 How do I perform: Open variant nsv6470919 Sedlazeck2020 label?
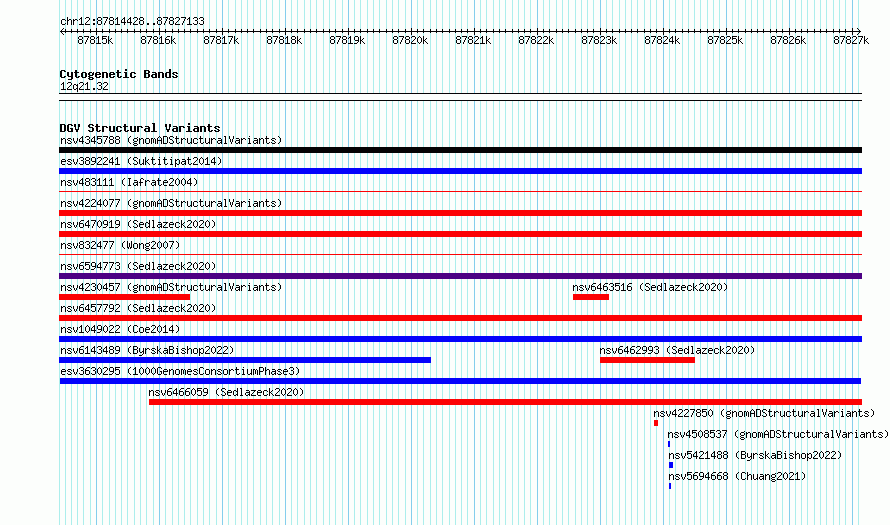(x=138, y=224)
